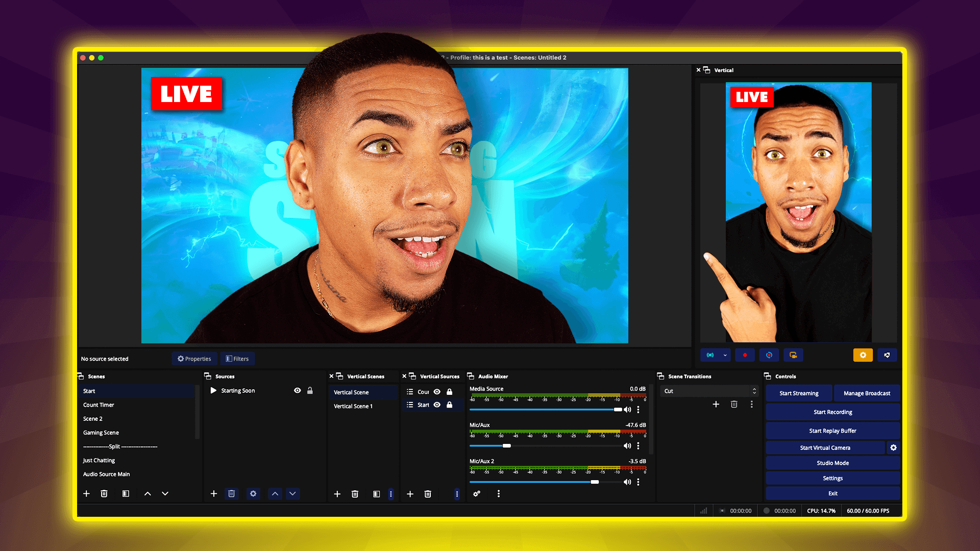Open the vertical streaming dropdown chevron
The height and width of the screenshot is (551, 980).
723,355
